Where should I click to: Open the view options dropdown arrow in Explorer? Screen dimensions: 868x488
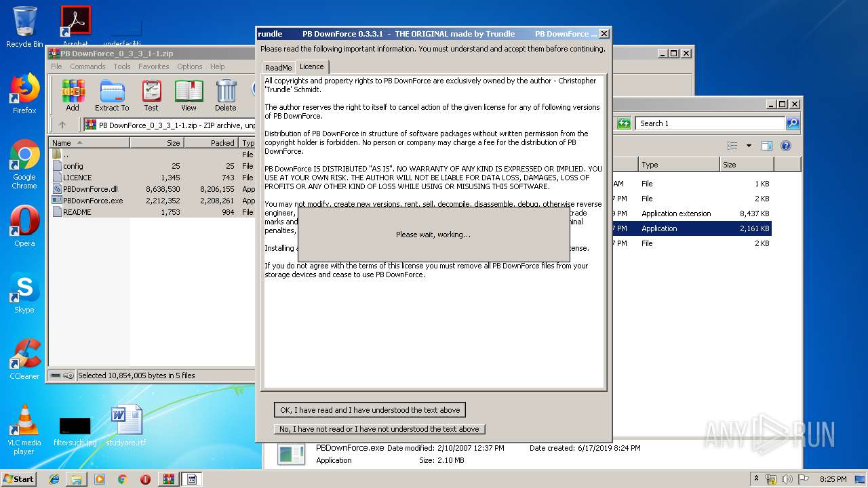point(749,146)
